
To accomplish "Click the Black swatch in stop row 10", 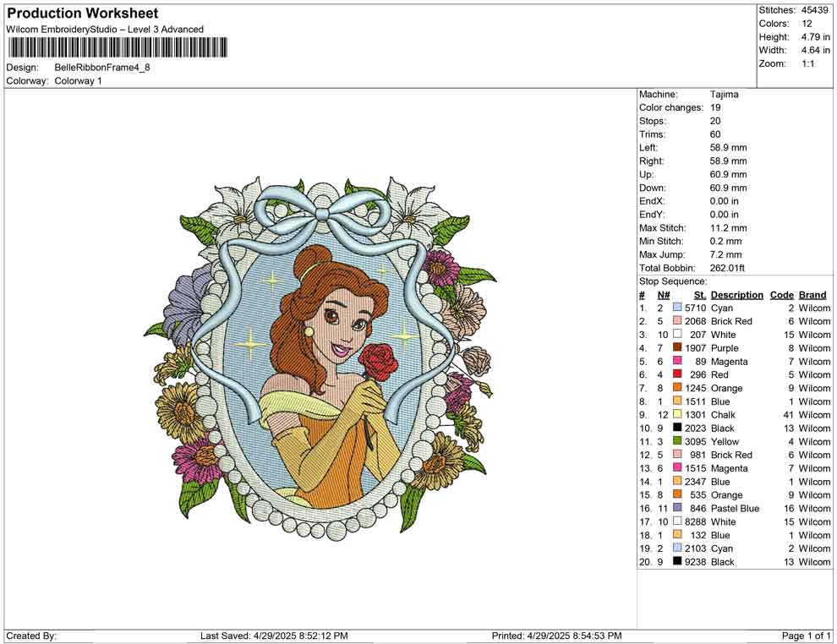I will pos(677,428).
